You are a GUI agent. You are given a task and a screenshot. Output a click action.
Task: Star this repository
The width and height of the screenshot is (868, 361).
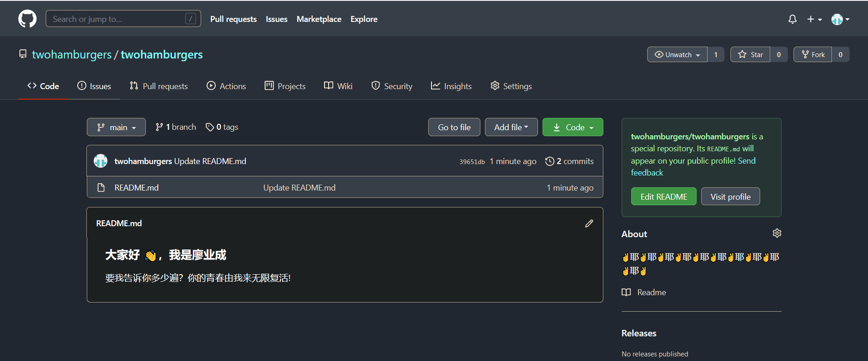[750, 54]
